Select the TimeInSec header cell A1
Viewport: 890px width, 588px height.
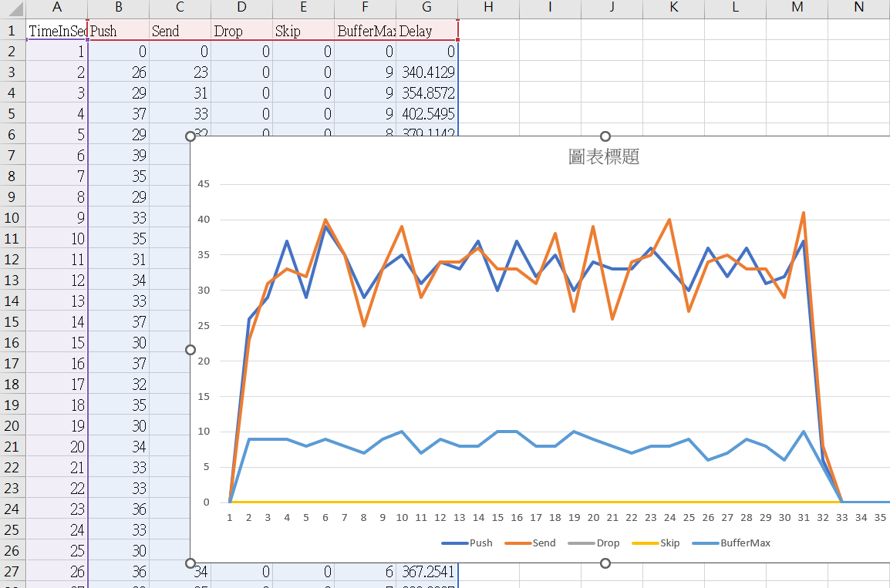point(57,31)
